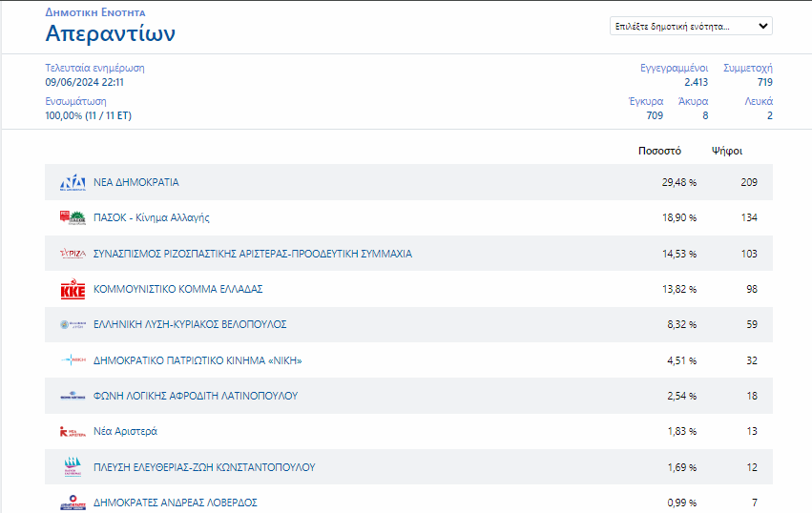Click the 13,82 % percentage

tap(679, 289)
